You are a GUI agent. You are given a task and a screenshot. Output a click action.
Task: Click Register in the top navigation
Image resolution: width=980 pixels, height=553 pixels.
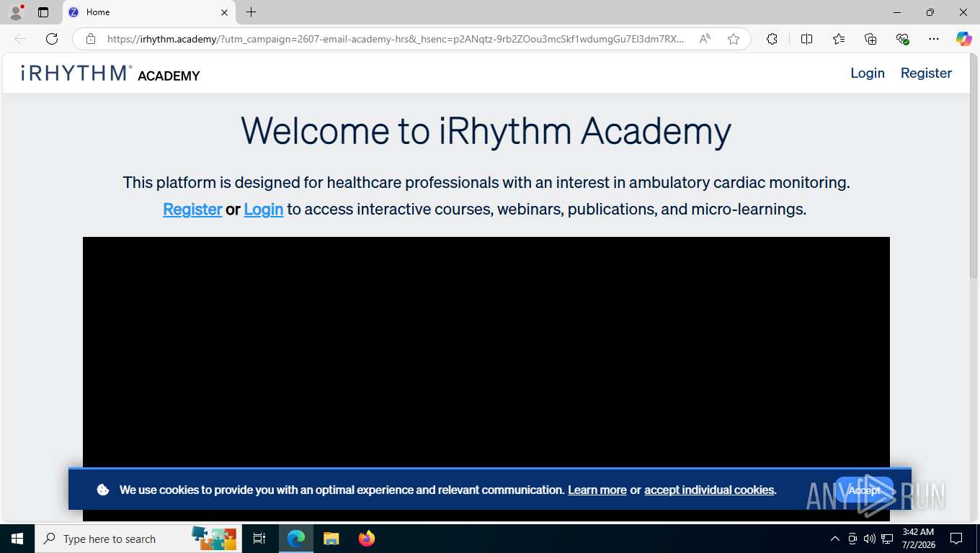pyautogui.click(x=926, y=73)
